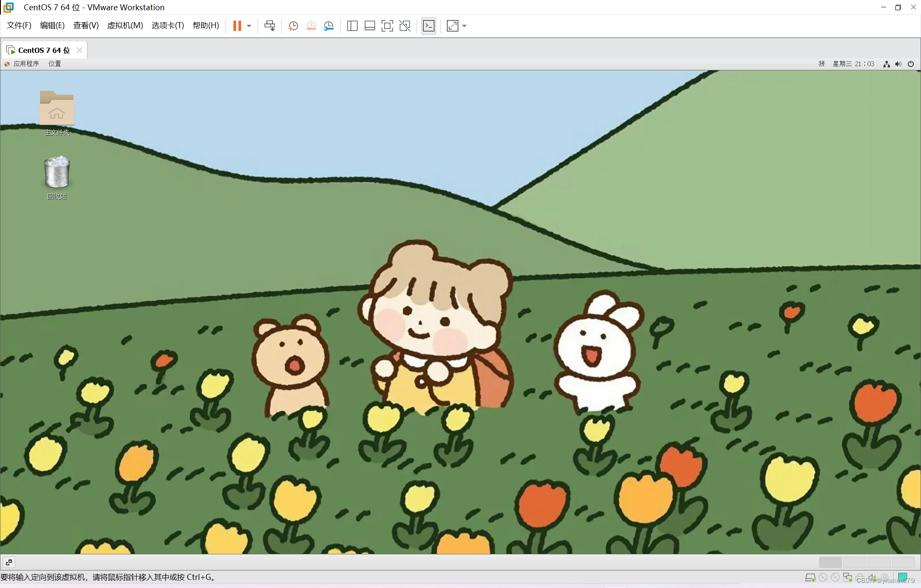Switch to the third workspace
Screen dimensions: 921x588
[879, 562]
